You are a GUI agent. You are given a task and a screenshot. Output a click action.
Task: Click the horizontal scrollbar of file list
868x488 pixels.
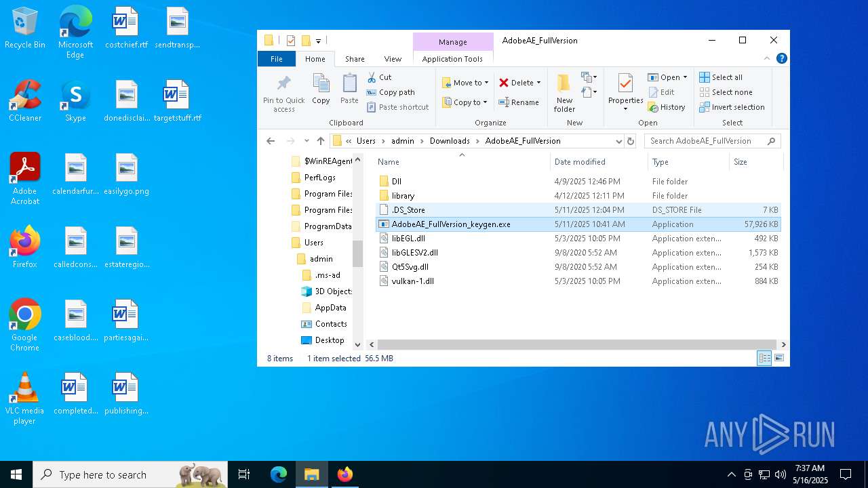click(576, 344)
